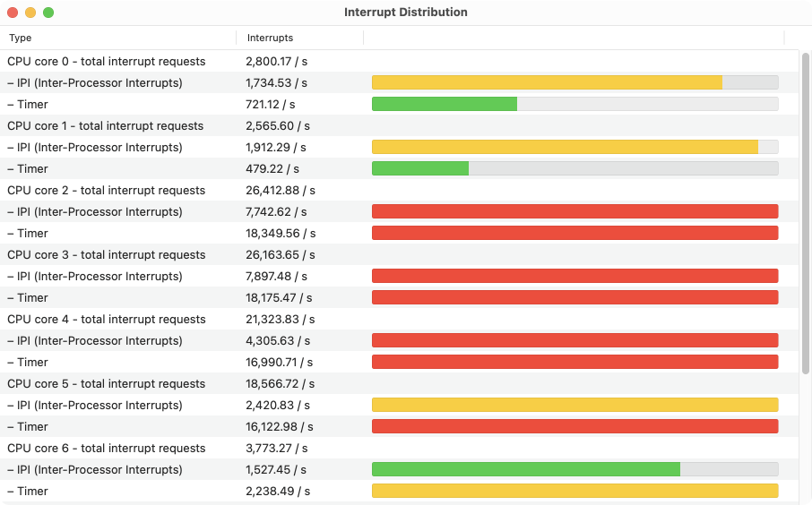Image resolution: width=812 pixels, height=505 pixels.
Task: Select the Timer row showing 18,349.56 / s
Action: point(399,233)
